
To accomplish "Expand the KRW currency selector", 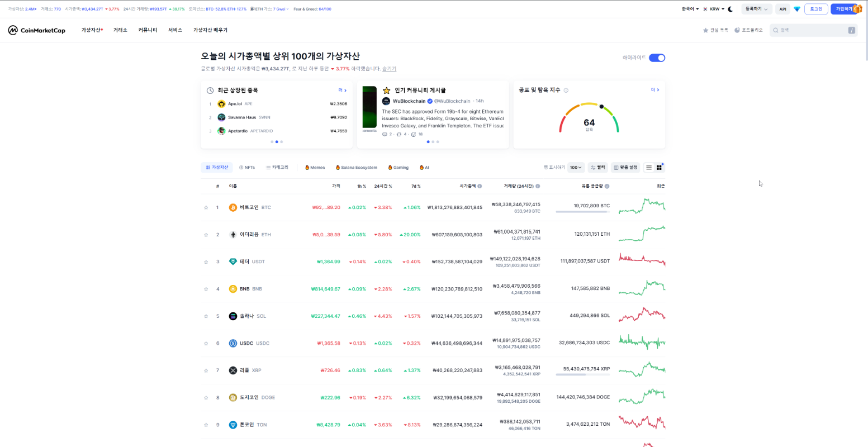I will point(717,8).
